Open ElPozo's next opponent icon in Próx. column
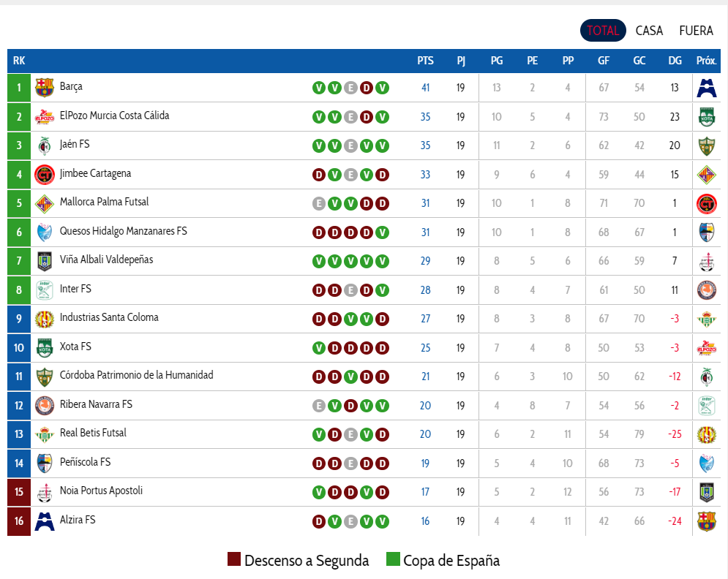Screen dimensions: 728x579 point(706,116)
